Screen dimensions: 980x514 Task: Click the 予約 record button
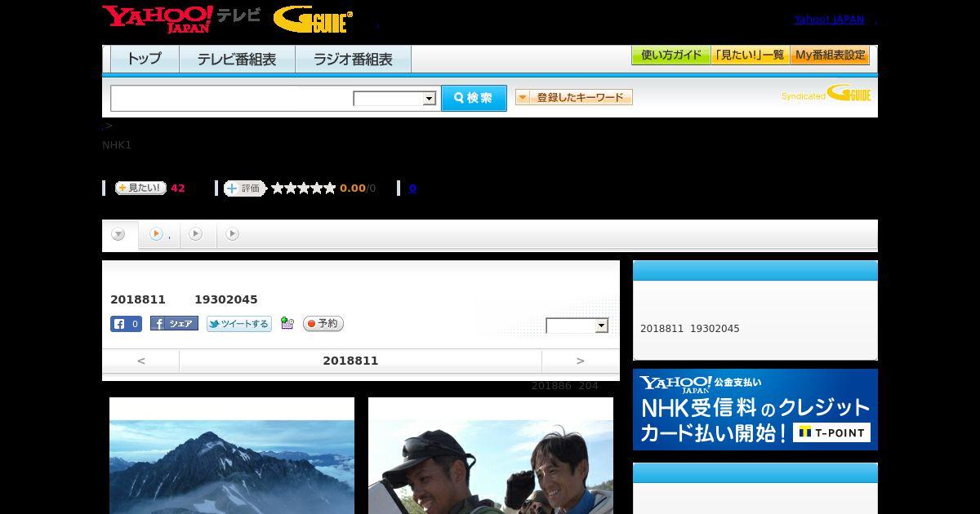click(323, 324)
